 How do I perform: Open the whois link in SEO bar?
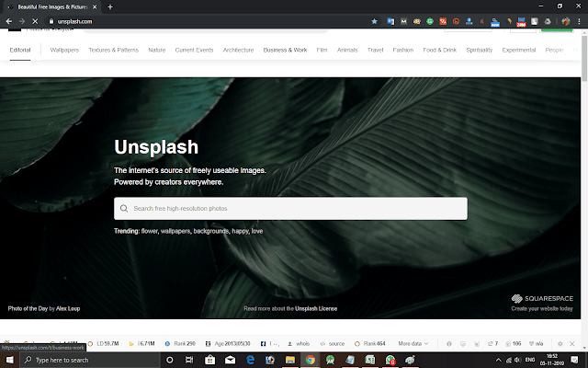pyautogui.click(x=299, y=343)
